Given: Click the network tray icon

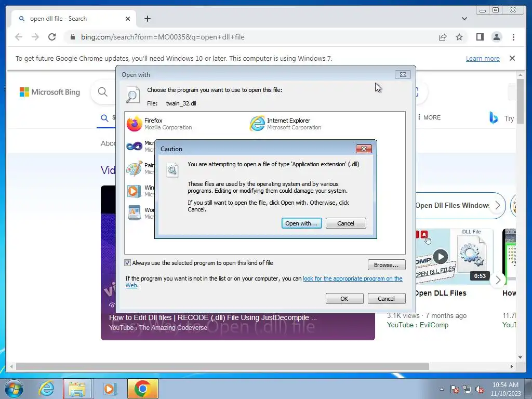Looking at the screenshot, I should pyautogui.click(x=467, y=389).
